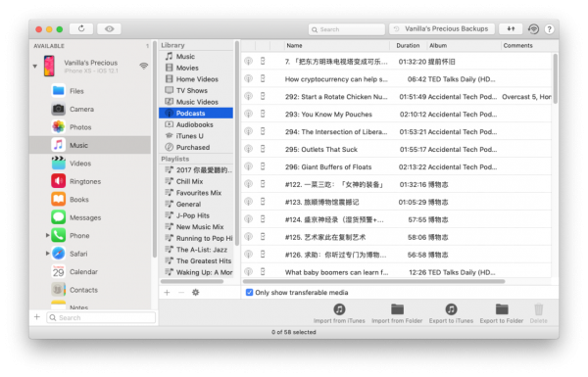Select Home Videos in the Library list
Screen dimensions: 588x377
[x=196, y=79]
